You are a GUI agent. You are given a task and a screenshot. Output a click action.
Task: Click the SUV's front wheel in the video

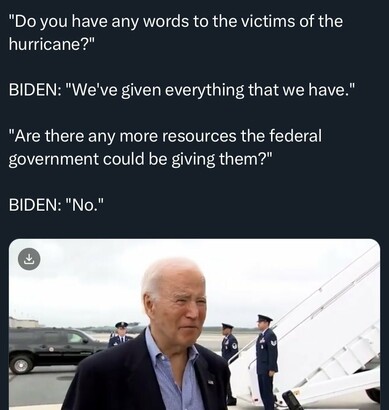(x=21, y=364)
